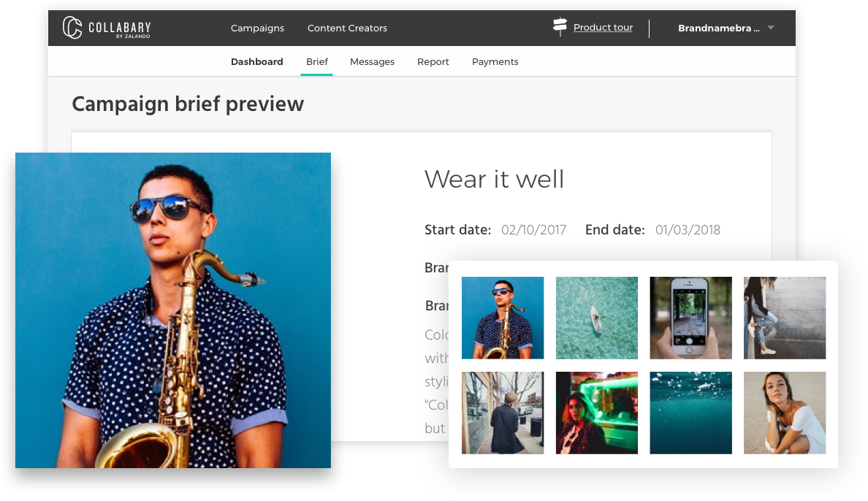Open the aerial boat on water thumbnail
The image size is (868, 501).
[x=597, y=318]
